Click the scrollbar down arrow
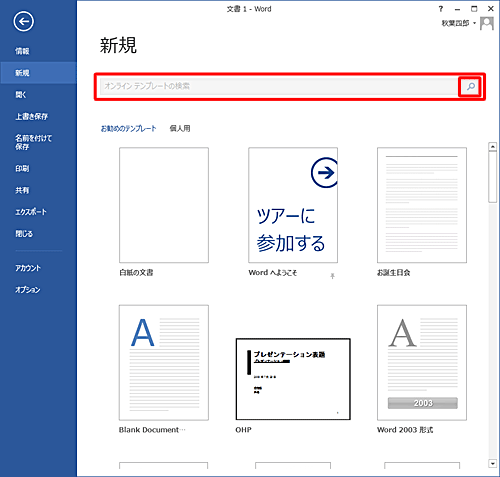This screenshot has height=477, width=500. (x=492, y=463)
